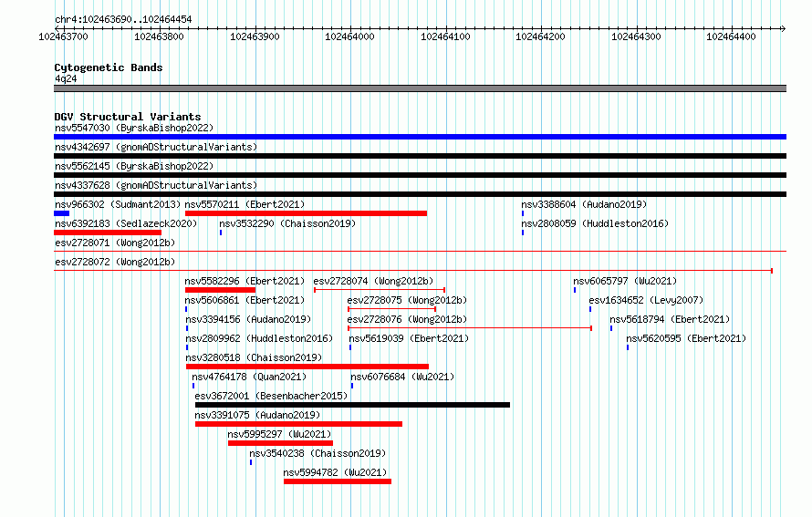The height and width of the screenshot is (517, 812).
Task: Click the DGV Structural Variants track heading
Action: [x=128, y=117]
